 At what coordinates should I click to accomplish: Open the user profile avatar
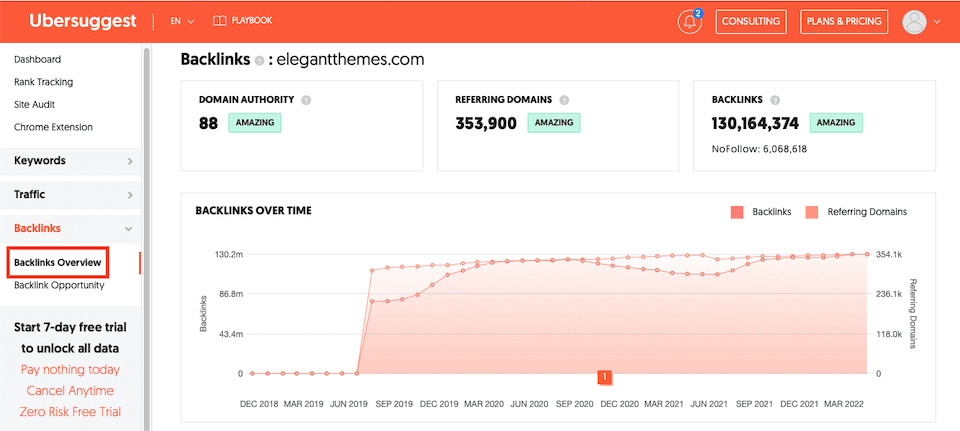[x=915, y=21]
